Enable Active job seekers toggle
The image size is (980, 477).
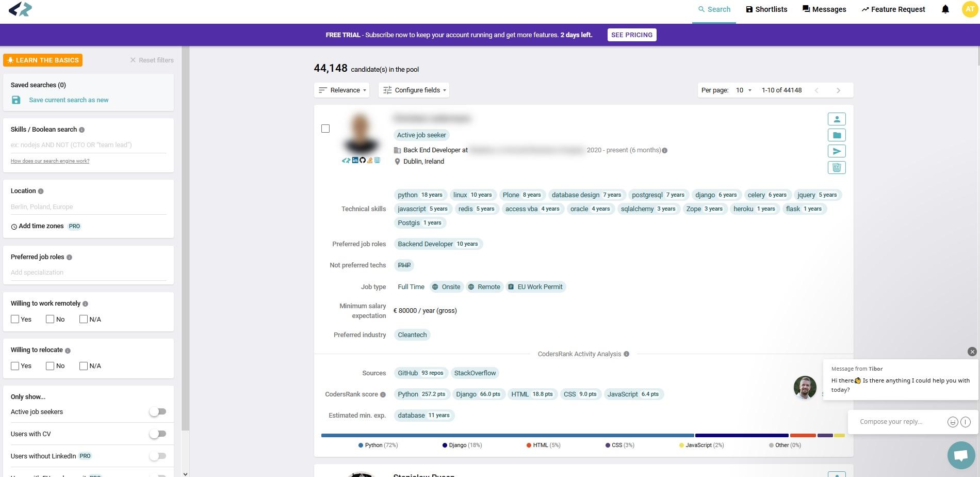coord(158,411)
